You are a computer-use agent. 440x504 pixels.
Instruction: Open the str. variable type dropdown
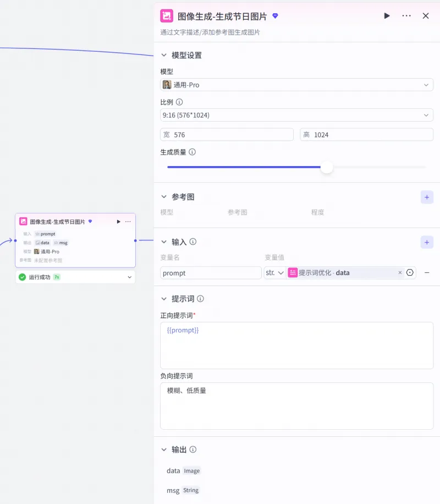[x=274, y=273]
